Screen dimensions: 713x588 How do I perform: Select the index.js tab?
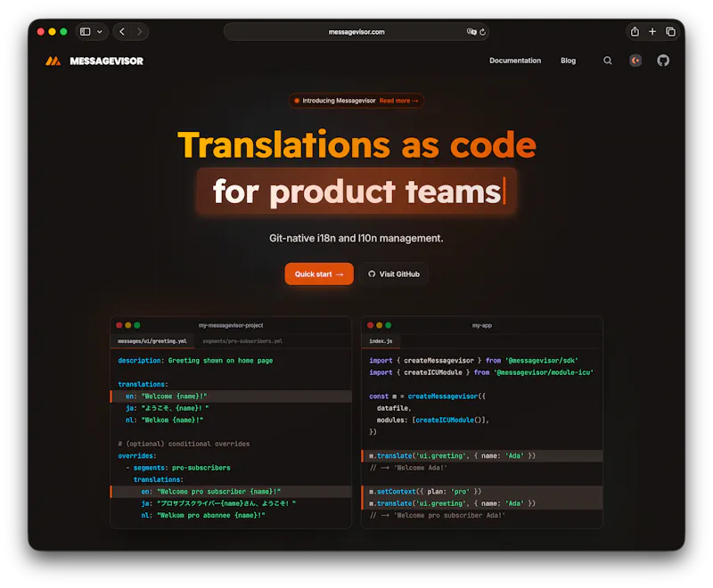[x=381, y=341]
